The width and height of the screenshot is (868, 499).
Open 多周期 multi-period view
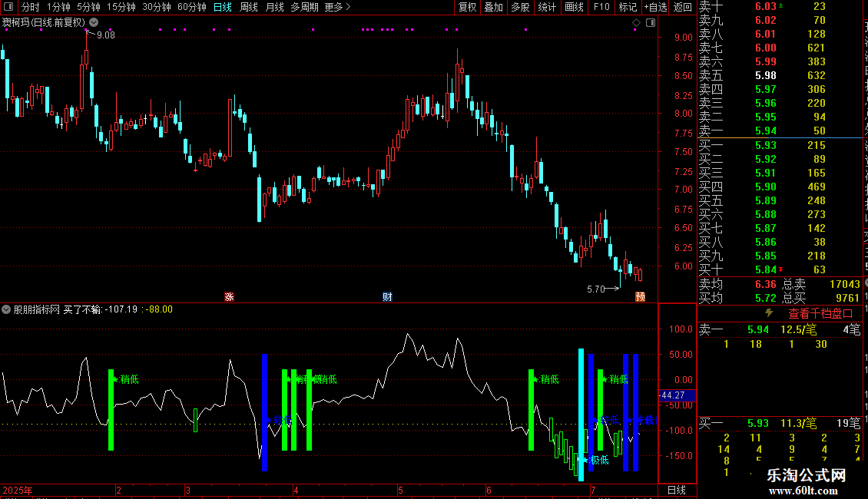pos(304,7)
